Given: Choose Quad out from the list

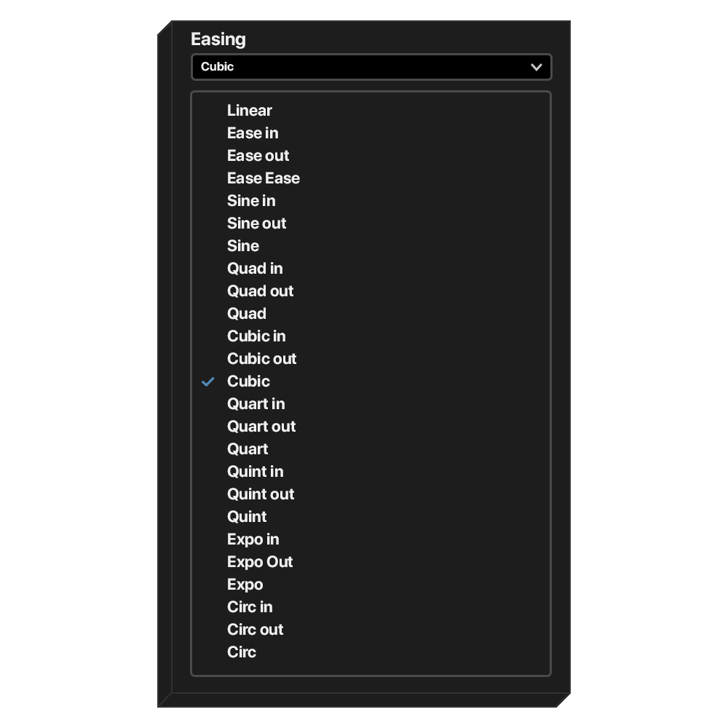Looking at the screenshot, I should click(260, 291).
